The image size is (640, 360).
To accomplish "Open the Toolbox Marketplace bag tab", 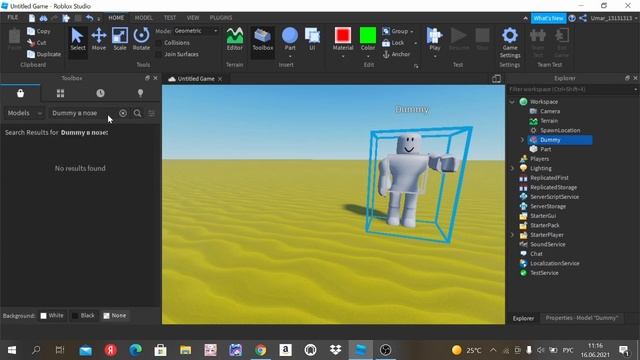I will 20,93.
